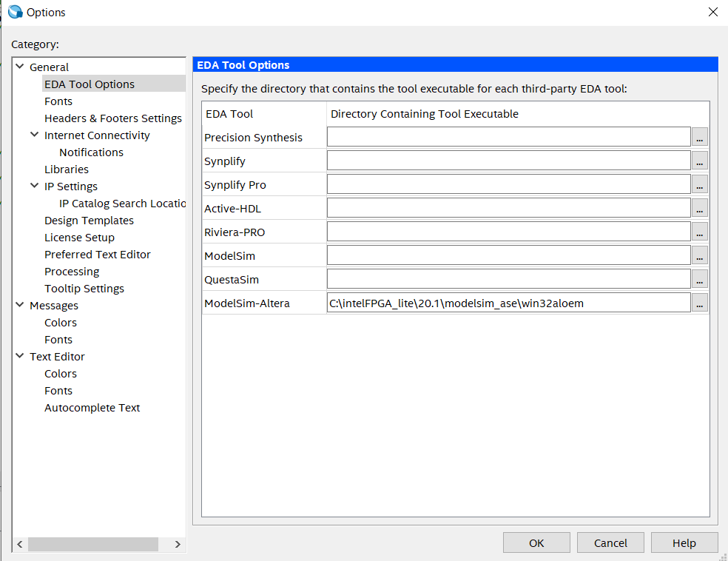Click the ModelSim-Altera path field
The height and width of the screenshot is (561, 728).
[x=509, y=303]
